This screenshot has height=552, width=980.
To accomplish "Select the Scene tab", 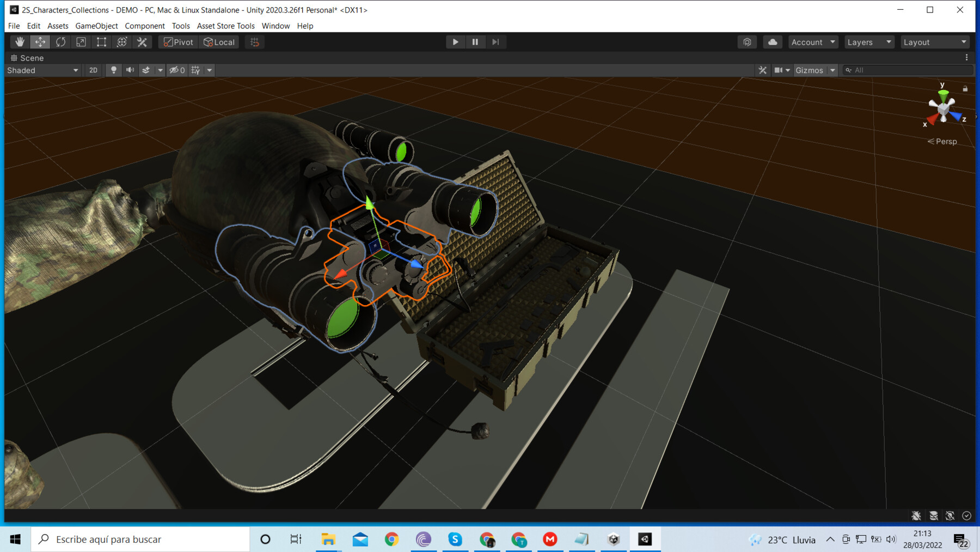I will point(27,58).
